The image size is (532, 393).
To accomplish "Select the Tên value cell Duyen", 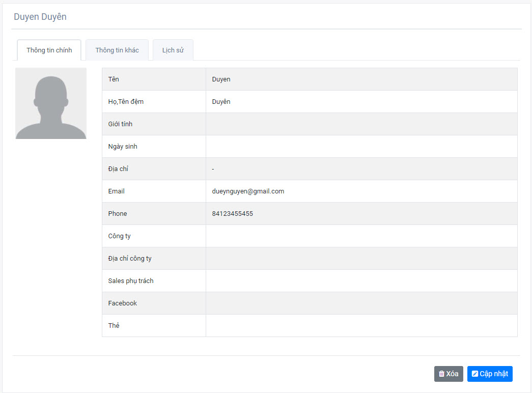I will 221,79.
